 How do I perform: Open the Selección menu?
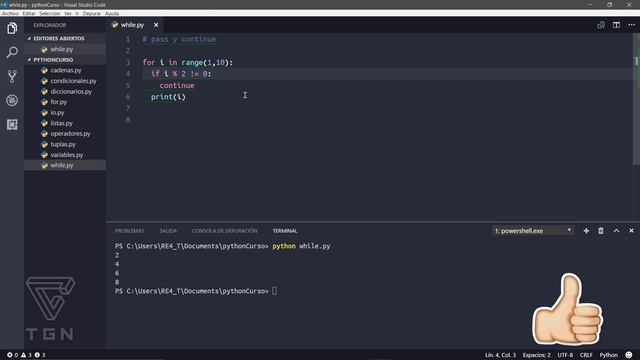tap(49, 13)
